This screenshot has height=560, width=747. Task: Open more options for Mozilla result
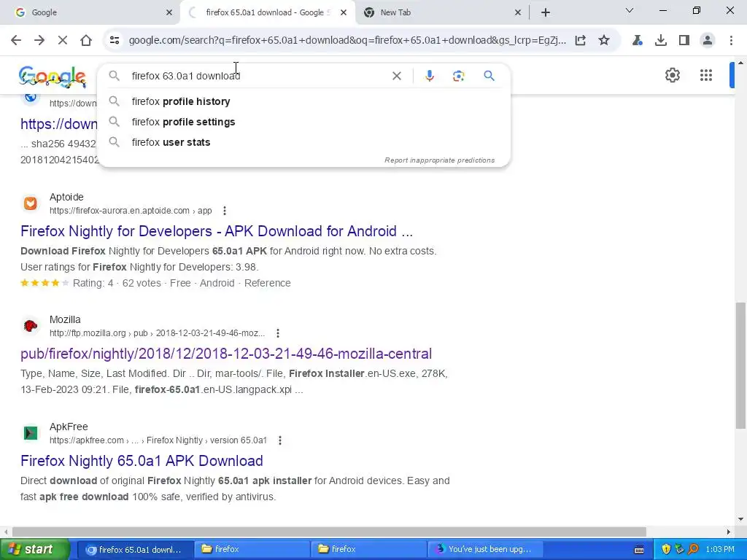tap(278, 332)
